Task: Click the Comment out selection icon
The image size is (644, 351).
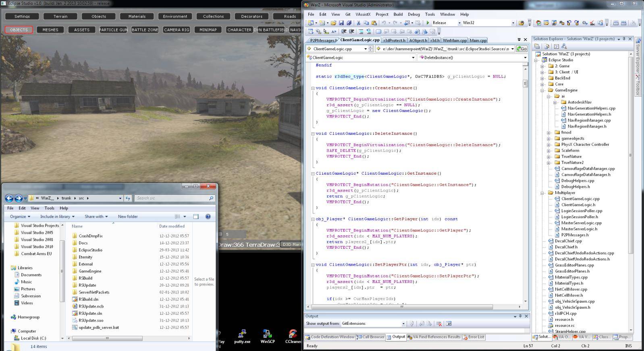Action: pos(361,31)
